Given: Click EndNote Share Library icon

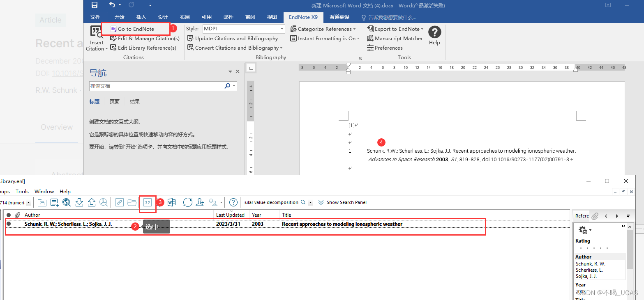Looking at the screenshot, I should pyautogui.click(x=200, y=202).
